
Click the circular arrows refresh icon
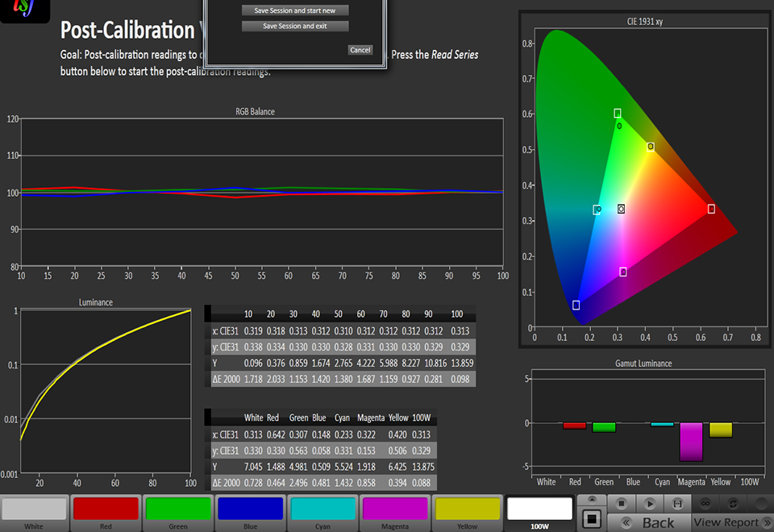pos(733,504)
